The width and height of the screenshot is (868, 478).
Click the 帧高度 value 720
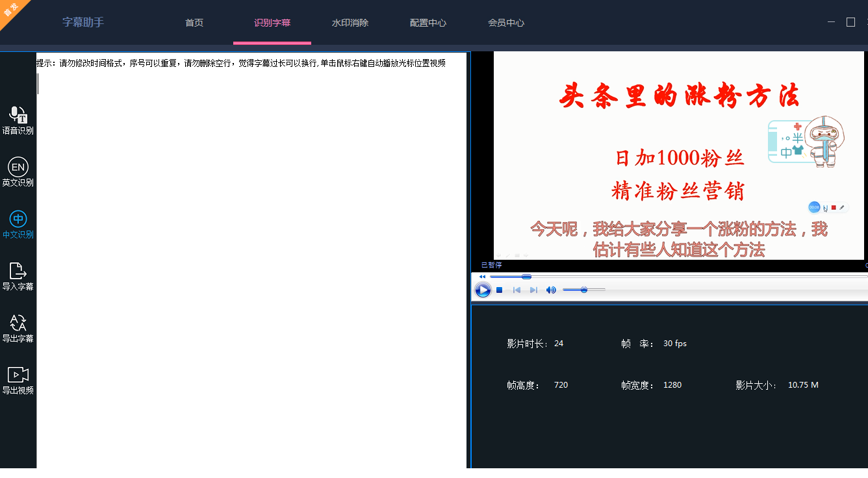click(561, 385)
